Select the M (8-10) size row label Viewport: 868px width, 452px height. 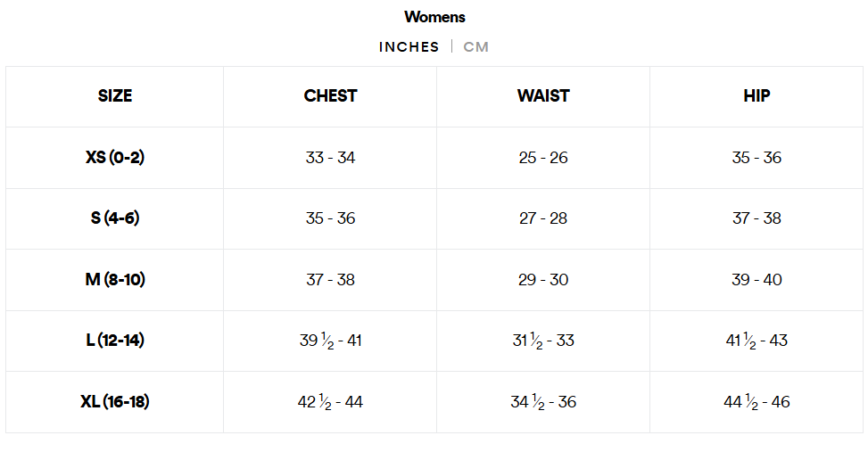point(115,280)
